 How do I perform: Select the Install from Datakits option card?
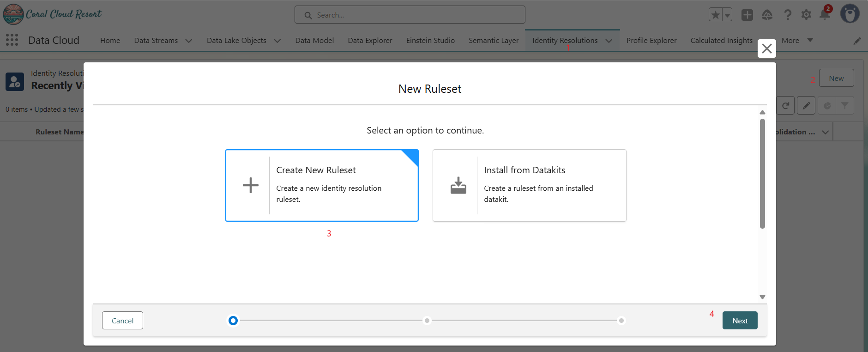coord(530,185)
